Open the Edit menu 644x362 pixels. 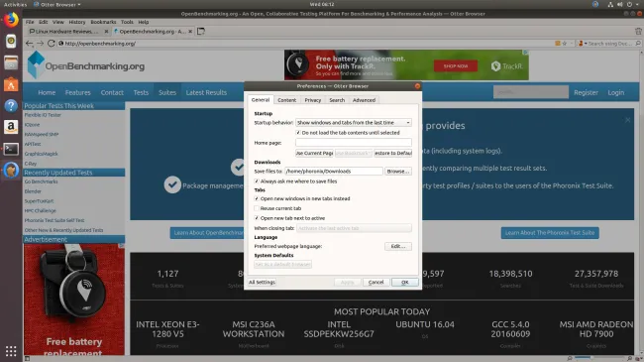coord(44,22)
